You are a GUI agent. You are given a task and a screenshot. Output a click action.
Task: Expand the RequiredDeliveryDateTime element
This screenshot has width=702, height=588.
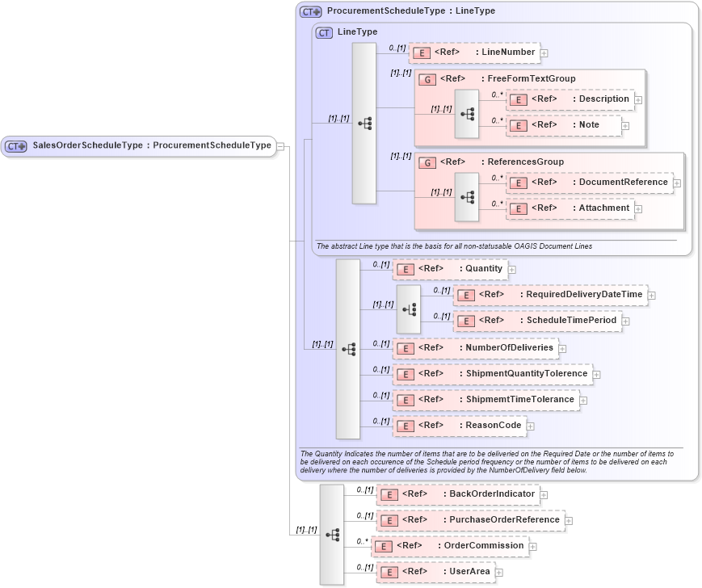tap(651, 295)
